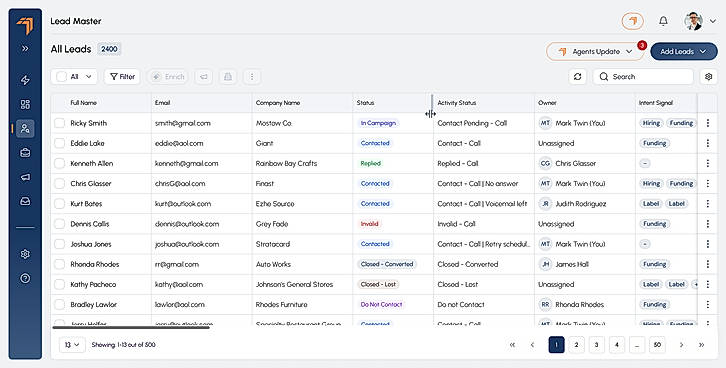This screenshot has width=726, height=368.
Task: Open row actions menu for Eddie Lake
Action: pyautogui.click(x=707, y=143)
